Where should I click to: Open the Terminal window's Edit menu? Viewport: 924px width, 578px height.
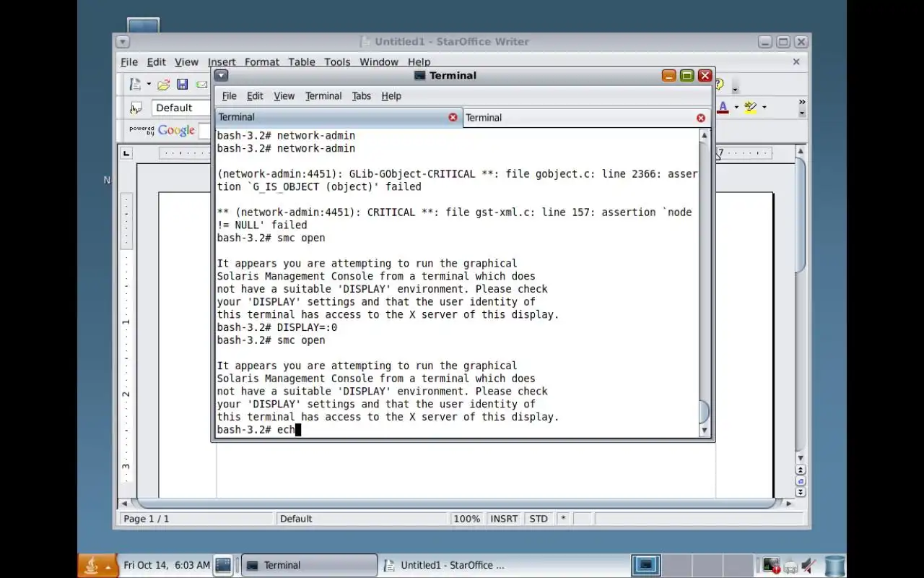255,96
